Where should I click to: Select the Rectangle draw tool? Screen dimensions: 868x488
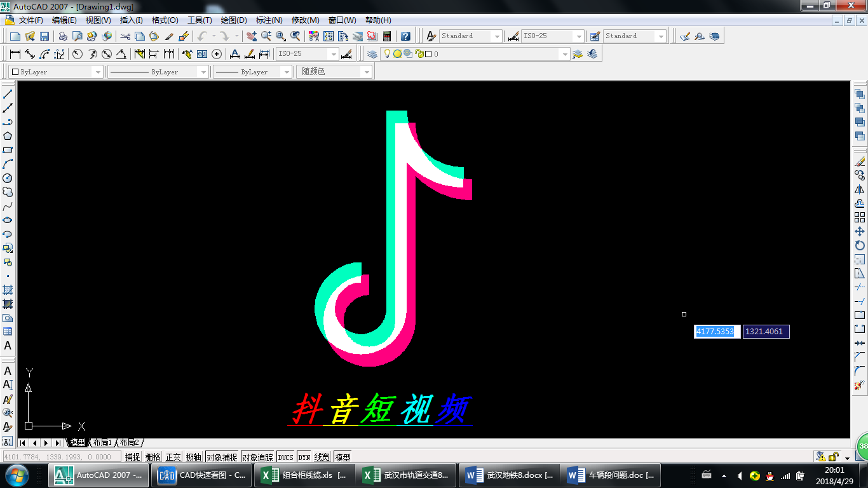pos(8,150)
